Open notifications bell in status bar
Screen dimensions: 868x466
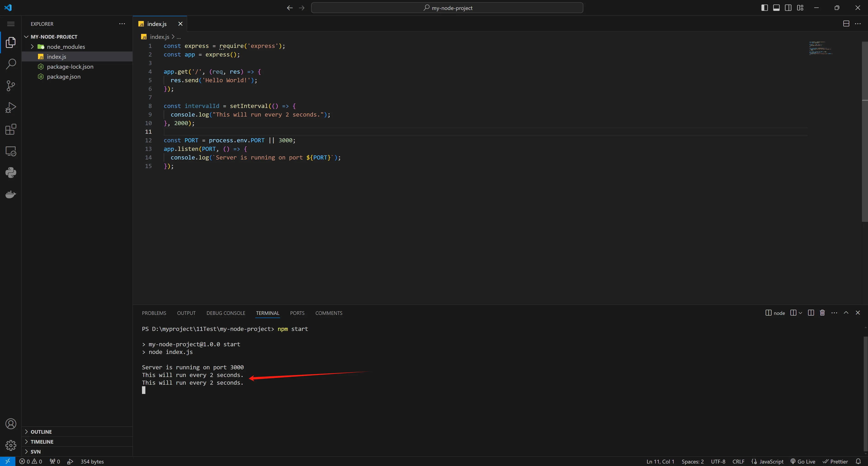(x=858, y=461)
